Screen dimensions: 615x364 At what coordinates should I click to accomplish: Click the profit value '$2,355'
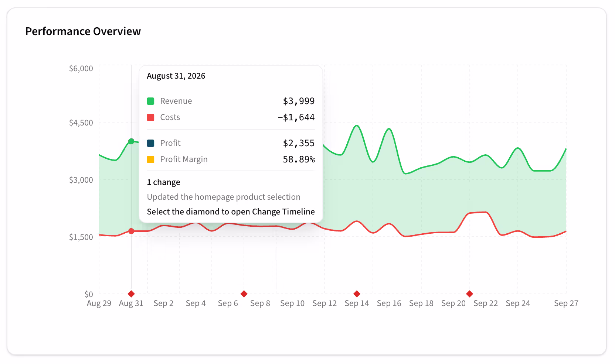[x=299, y=143]
